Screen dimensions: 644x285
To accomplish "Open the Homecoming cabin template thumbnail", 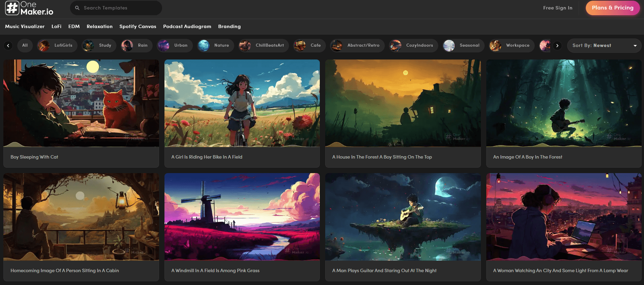I will pyautogui.click(x=81, y=217).
